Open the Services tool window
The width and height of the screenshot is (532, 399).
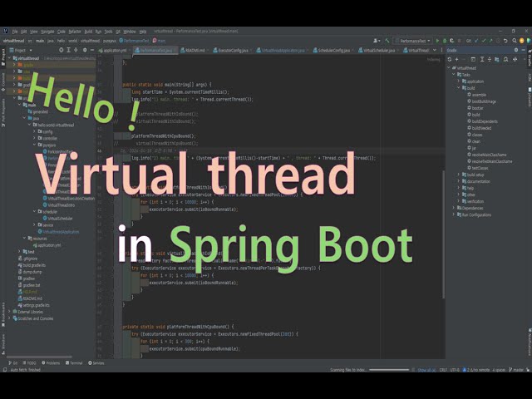(x=96, y=363)
